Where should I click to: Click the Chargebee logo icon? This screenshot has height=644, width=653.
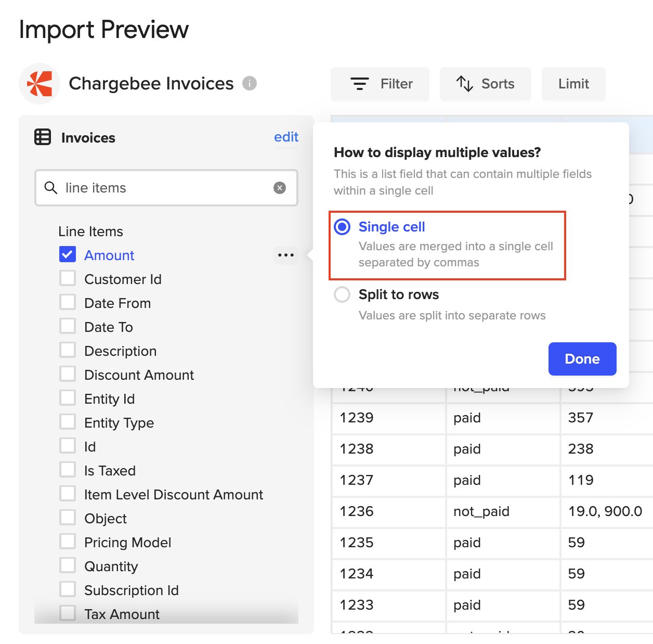pyautogui.click(x=40, y=84)
